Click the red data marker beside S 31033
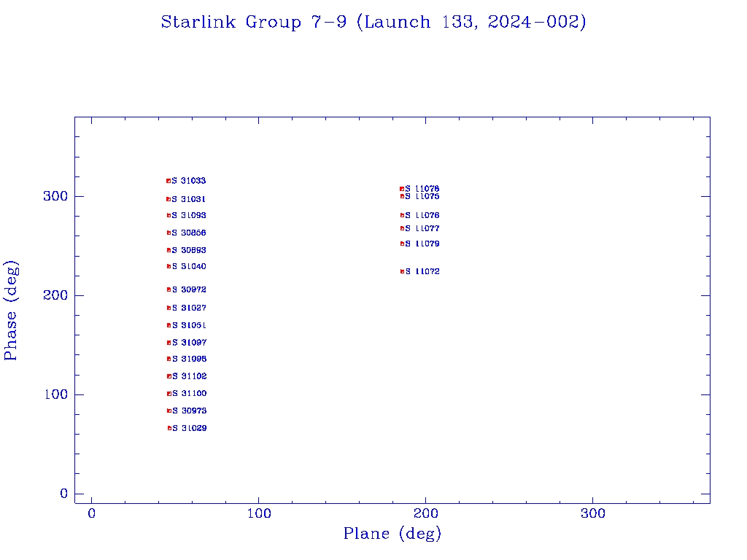 pyautogui.click(x=169, y=181)
